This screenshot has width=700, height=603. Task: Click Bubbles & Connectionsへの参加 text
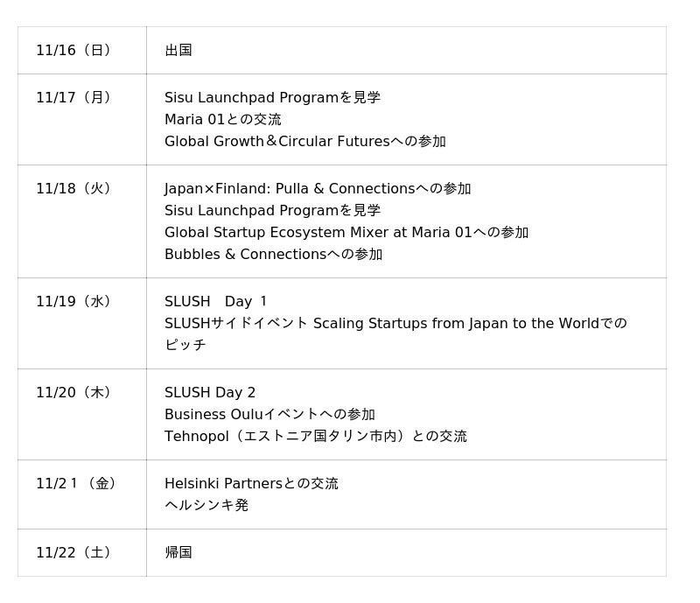click(x=273, y=255)
